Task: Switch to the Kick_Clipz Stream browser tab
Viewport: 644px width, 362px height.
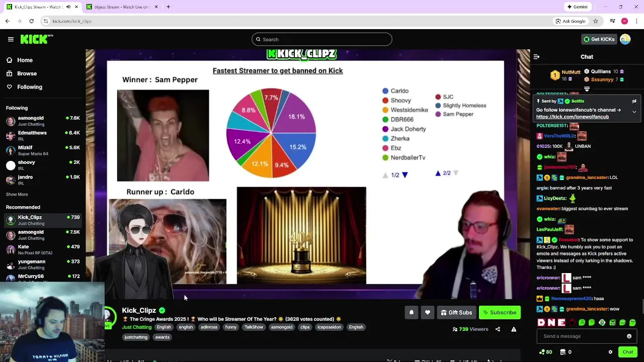Action: click(42, 7)
